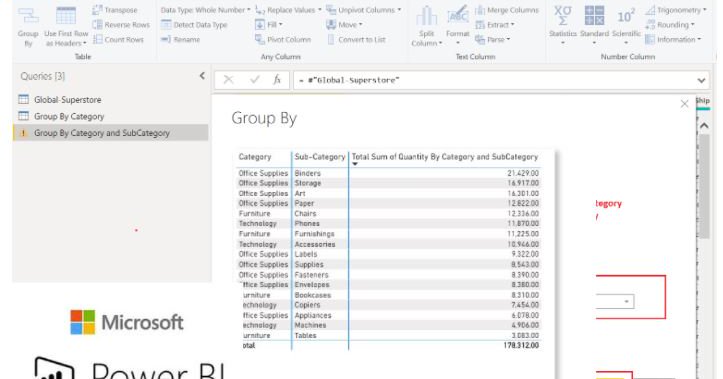
Task: Open the Rounding dropdown
Action: pyautogui.click(x=670, y=24)
